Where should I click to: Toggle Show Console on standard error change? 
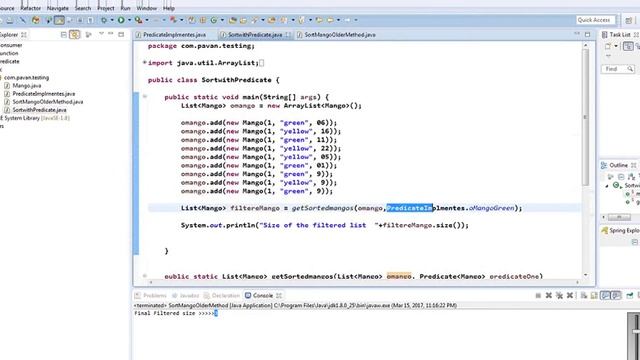(616, 295)
